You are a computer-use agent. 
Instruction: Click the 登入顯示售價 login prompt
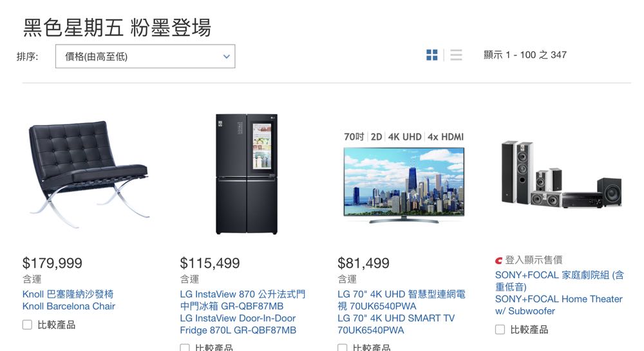pyautogui.click(x=533, y=260)
